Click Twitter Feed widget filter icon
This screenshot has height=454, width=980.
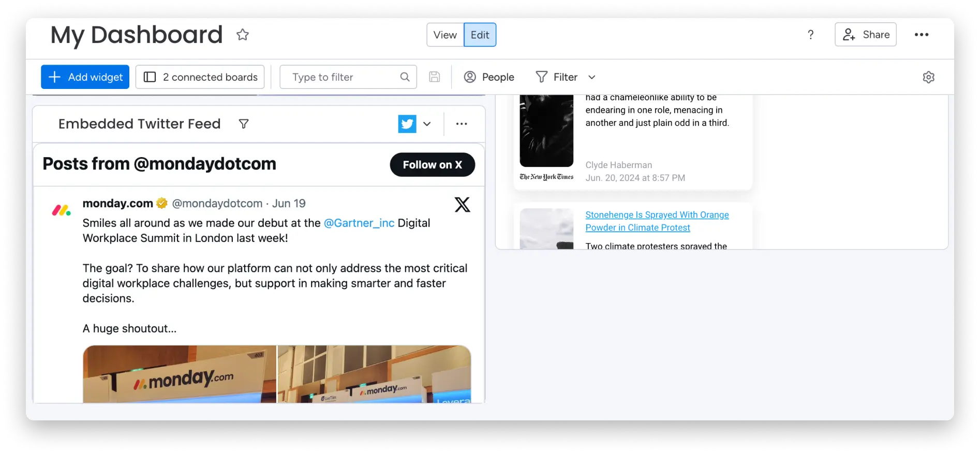click(244, 124)
